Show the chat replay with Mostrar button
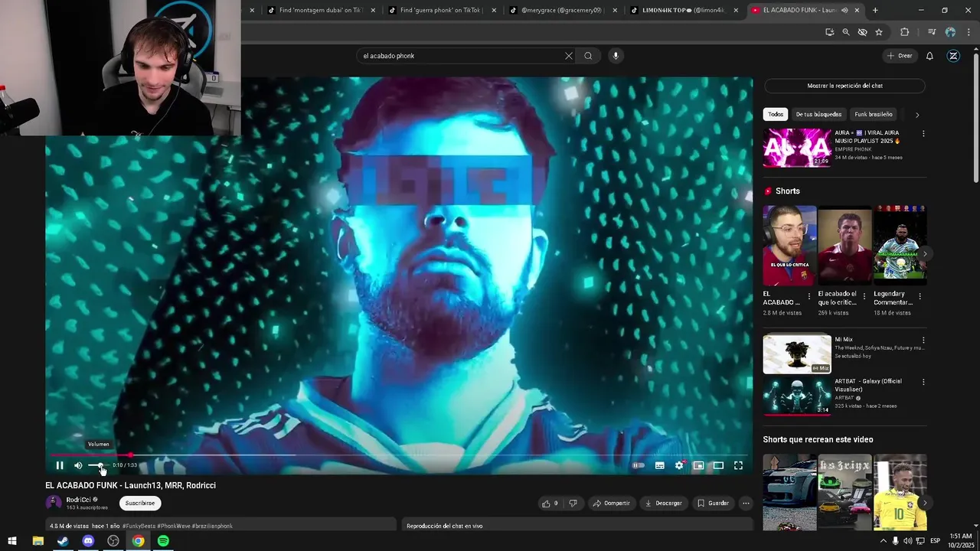The width and height of the screenshot is (980, 551). click(844, 86)
